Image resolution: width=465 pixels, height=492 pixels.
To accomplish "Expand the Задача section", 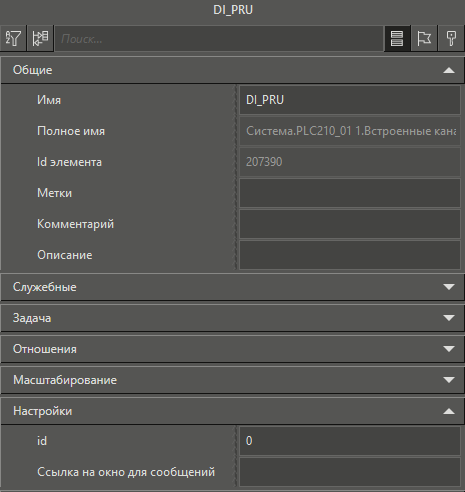I will coord(232,318).
